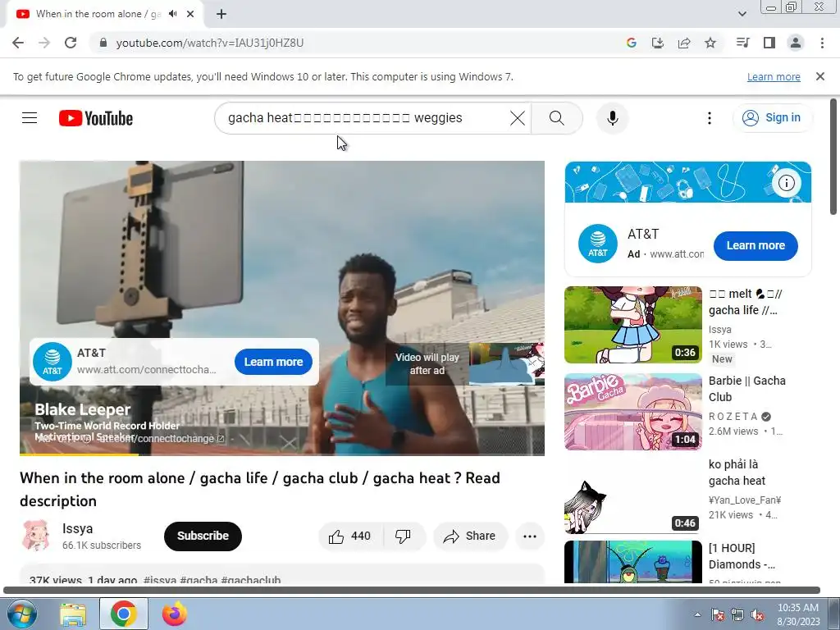Open a new tab with plus
This screenshot has height=630, width=840.
[x=221, y=14]
